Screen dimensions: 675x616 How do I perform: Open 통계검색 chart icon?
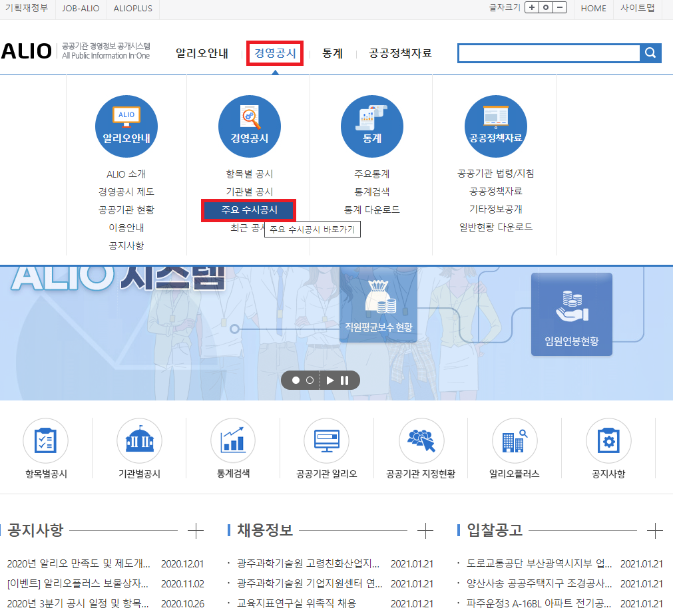233,441
